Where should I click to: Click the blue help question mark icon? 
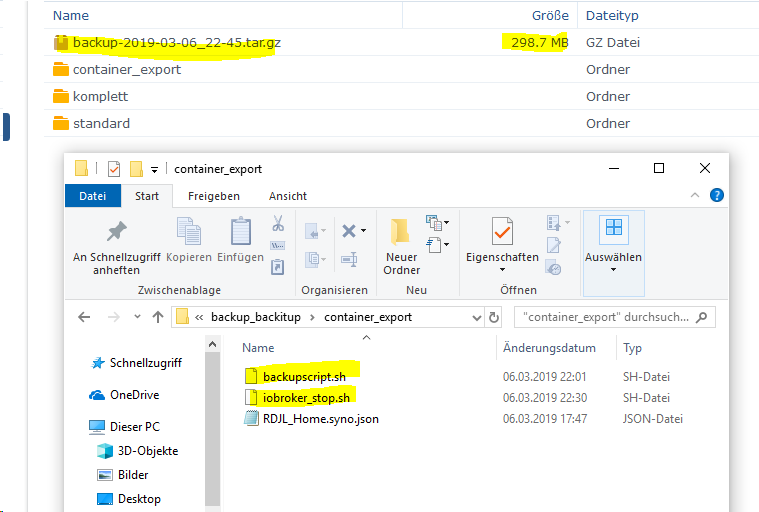pyautogui.click(x=717, y=195)
